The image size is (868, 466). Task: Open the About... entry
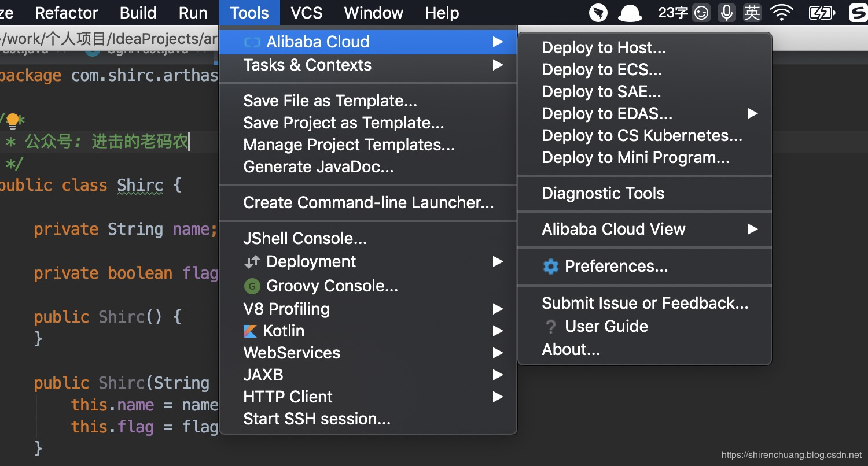[645, 350]
